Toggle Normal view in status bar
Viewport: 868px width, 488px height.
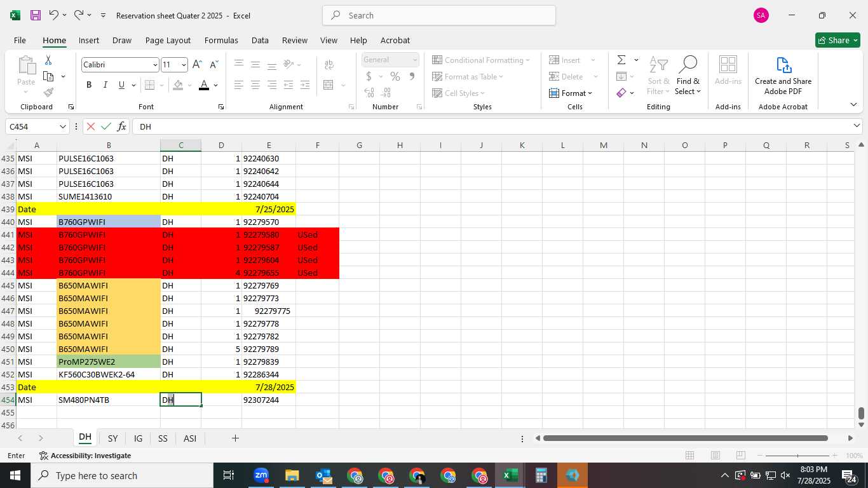689,456
